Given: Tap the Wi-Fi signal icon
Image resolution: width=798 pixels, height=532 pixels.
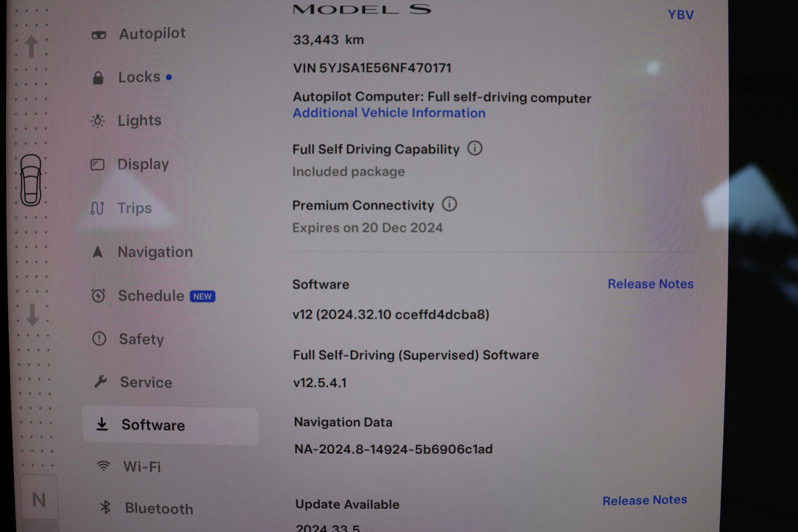Looking at the screenshot, I should pos(103,466).
